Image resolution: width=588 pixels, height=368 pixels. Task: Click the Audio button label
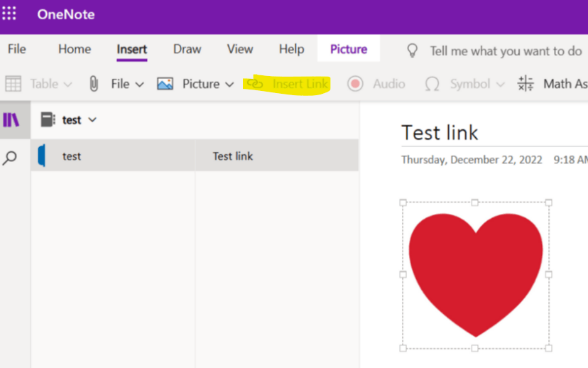pyautogui.click(x=389, y=84)
